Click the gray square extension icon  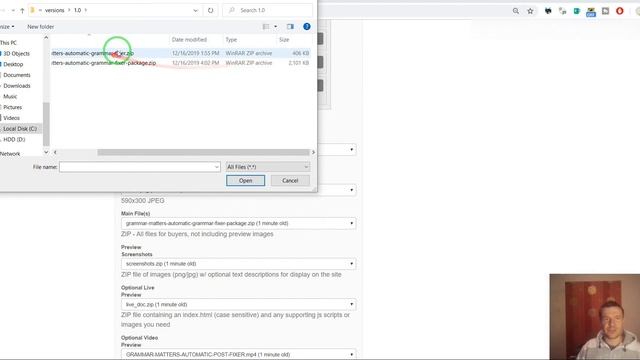tap(605, 11)
